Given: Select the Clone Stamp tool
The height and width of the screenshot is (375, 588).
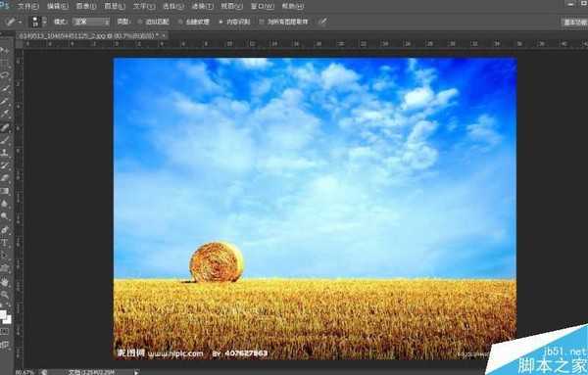Looking at the screenshot, I should click(5, 153).
